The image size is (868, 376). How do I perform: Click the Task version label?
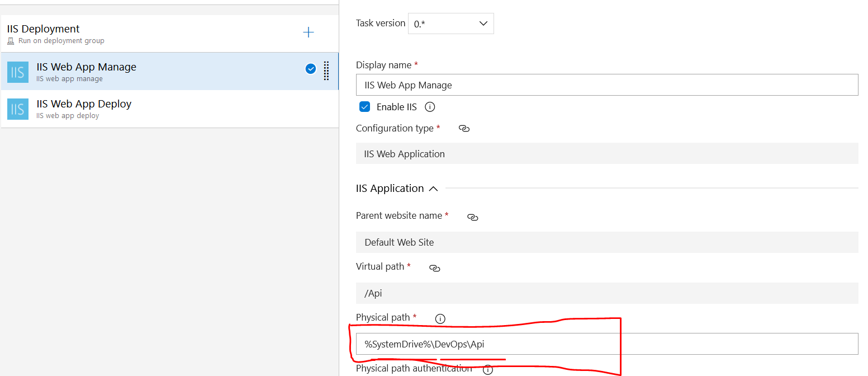click(x=381, y=23)
